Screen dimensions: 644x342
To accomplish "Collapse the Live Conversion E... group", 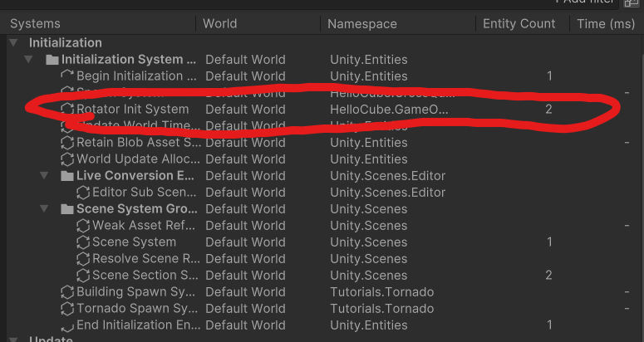I will (44, 175).
